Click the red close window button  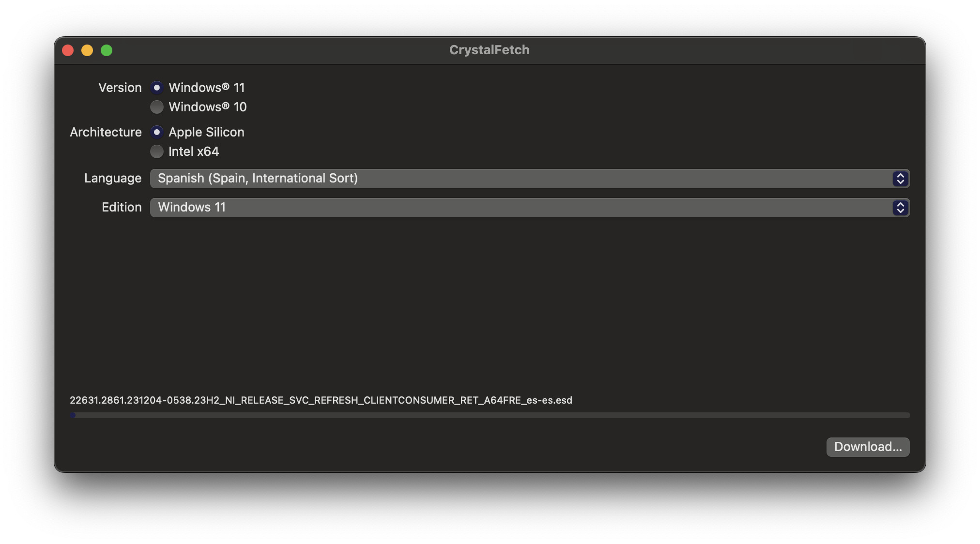pos(68,50)
